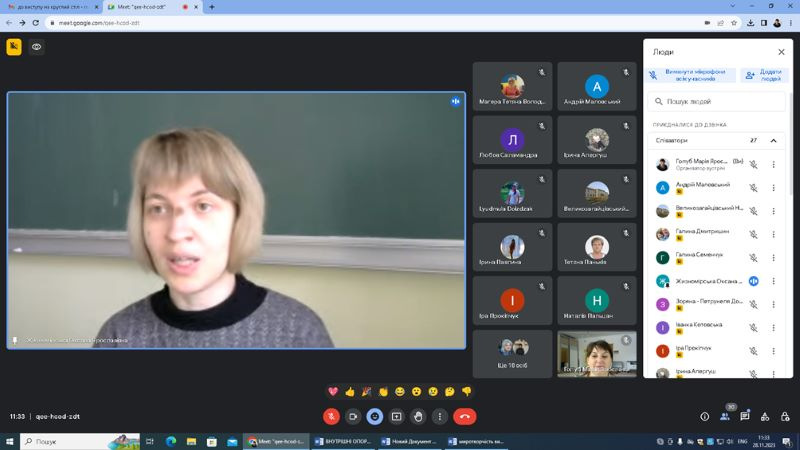Open options menu for Галина Семенчук

coord(773,258)
